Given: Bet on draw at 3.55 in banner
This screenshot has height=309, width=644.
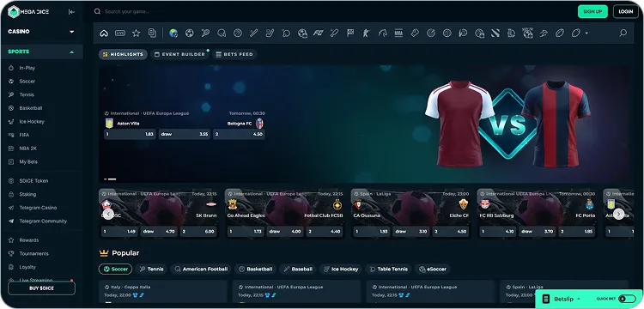Looking at the screenshot, I should click(185, 134).
